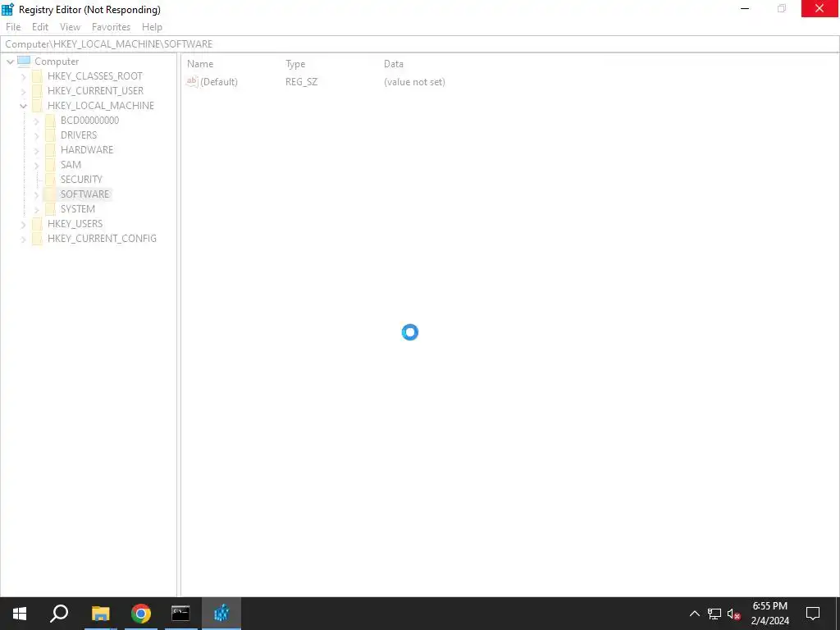Screen dimensions: 840x630
Task: Click the SECURITY folder icon
Action: point(50,179)
